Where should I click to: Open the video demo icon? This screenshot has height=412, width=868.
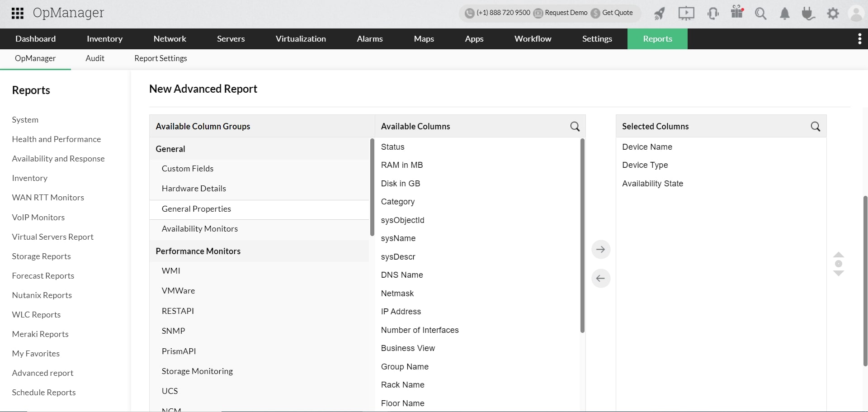point(686,13)
